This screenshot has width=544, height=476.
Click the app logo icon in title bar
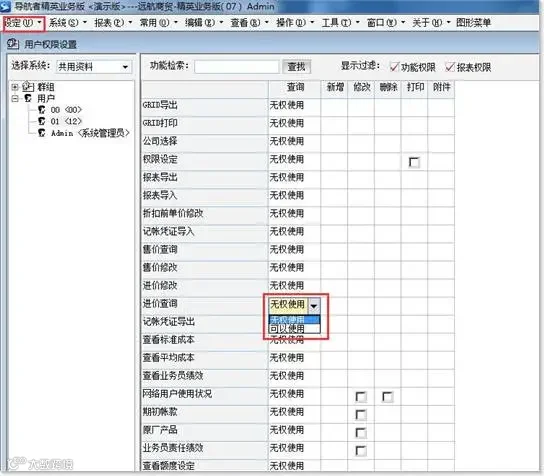click(x=5, y=6)
